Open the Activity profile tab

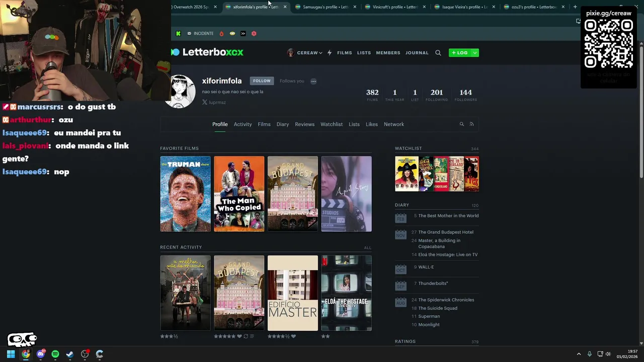[243, 124]
